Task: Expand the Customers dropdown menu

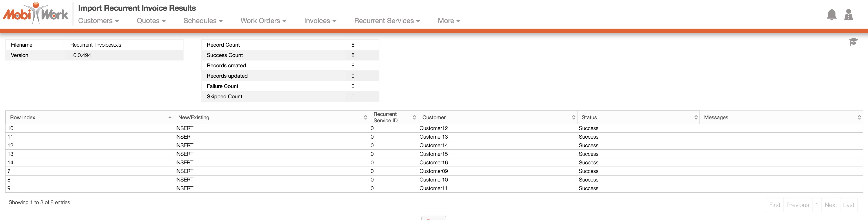Action: tap(98, 21)
